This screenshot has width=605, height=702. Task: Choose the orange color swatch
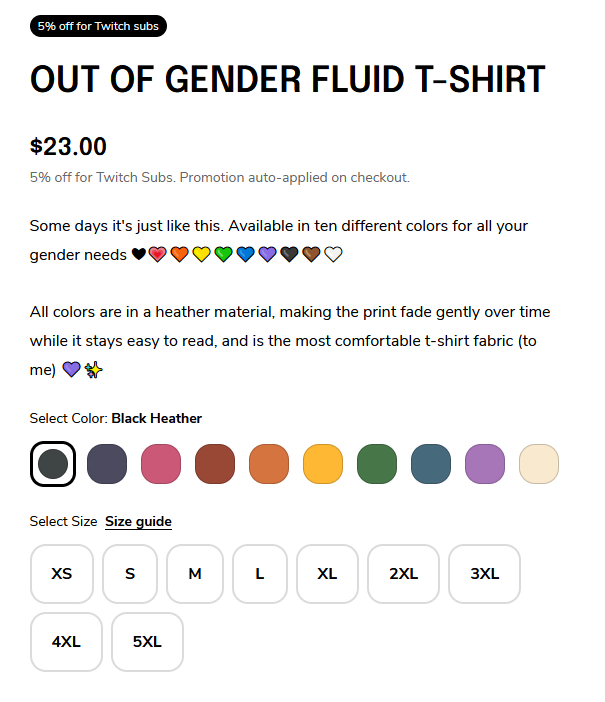click(x=269, y=464)
